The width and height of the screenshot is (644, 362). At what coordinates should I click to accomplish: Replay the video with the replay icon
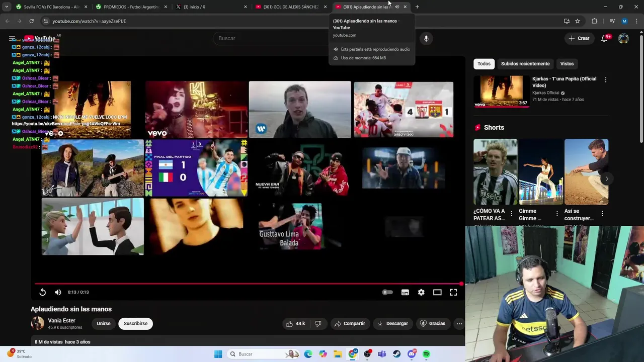point(43,292)
